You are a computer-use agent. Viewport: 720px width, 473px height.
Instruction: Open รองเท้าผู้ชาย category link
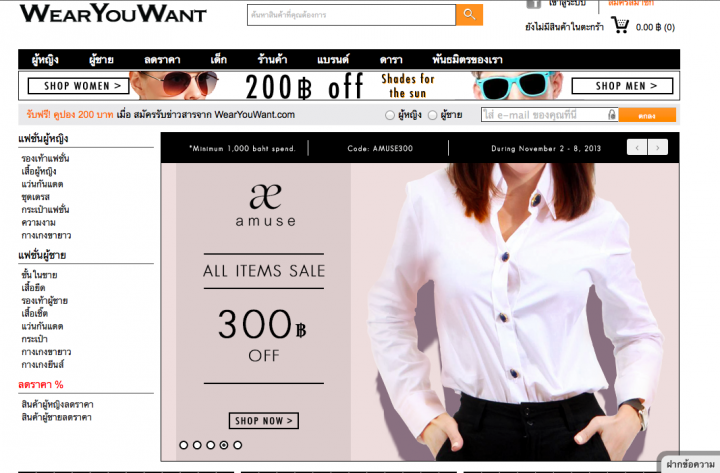45,301
